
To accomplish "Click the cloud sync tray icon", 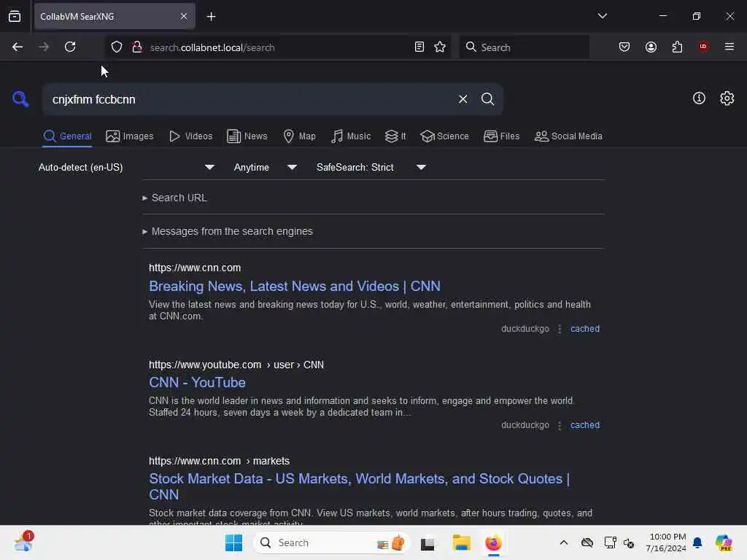I will coord(587,542).
